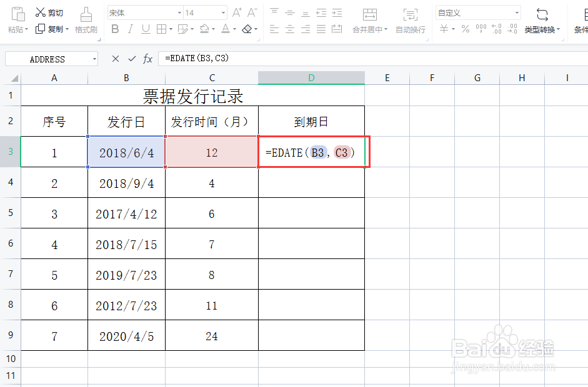Click cell containing value 24
The image size is (588, 387).
(211, 335)
